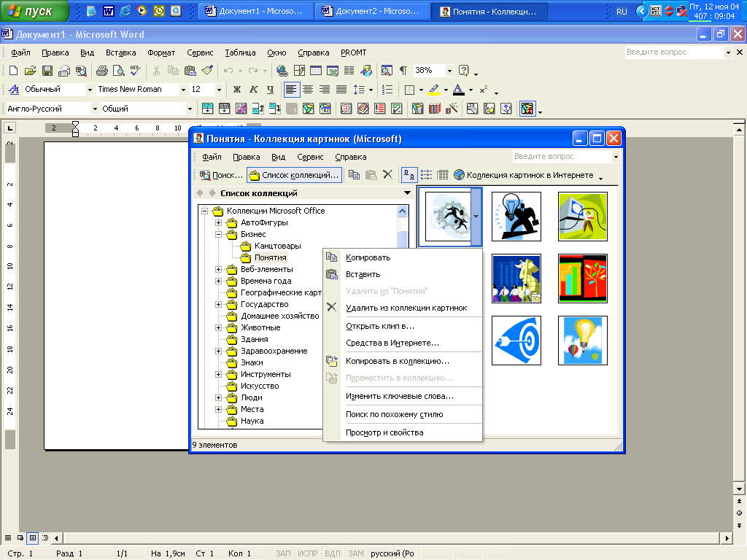This screenshot has height=560, width=747.
Task: Click the Поиск… button in Clip Organizer
Action: [222, 175]
